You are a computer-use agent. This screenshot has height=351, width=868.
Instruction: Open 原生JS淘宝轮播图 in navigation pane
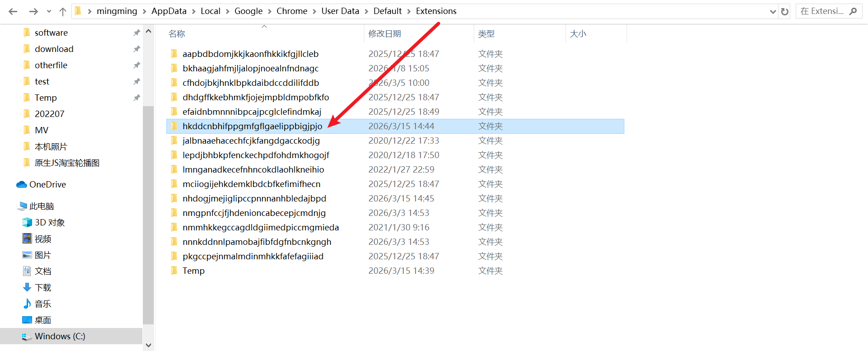(67, 163)
